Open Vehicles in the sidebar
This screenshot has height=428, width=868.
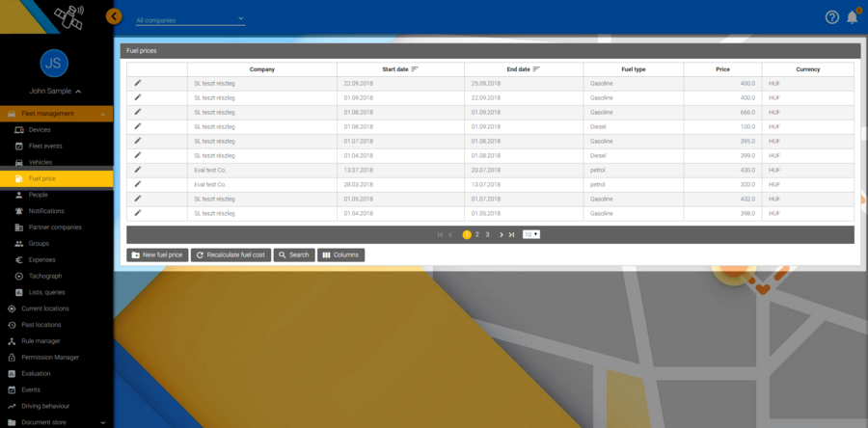[41, 162]
